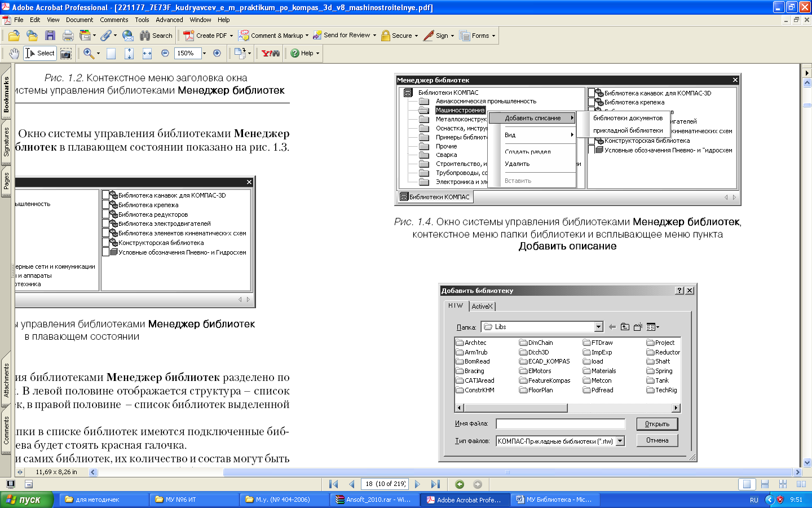Screen dimensions: 812x508
Task: Expand Create PDF dropdown
Action: 231,36
